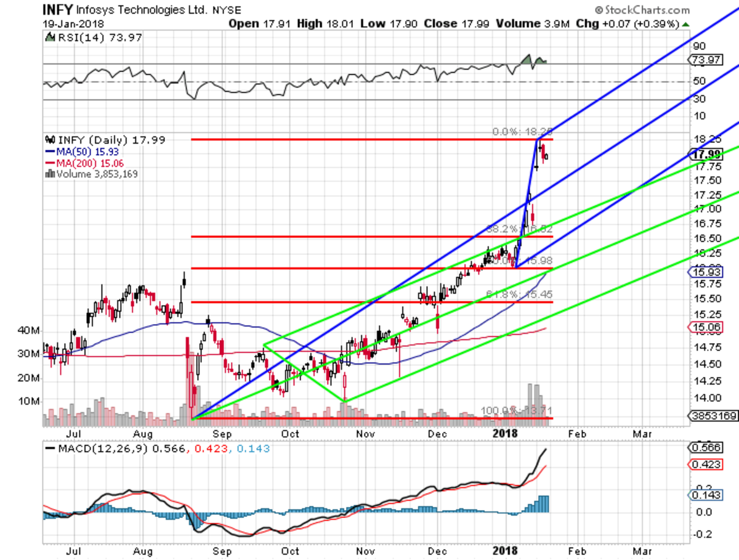Image resolution: width=739 pixels, height=560 pixels.
Task: Click the Volume 3.9M header value
Action: tap(532, 24)
